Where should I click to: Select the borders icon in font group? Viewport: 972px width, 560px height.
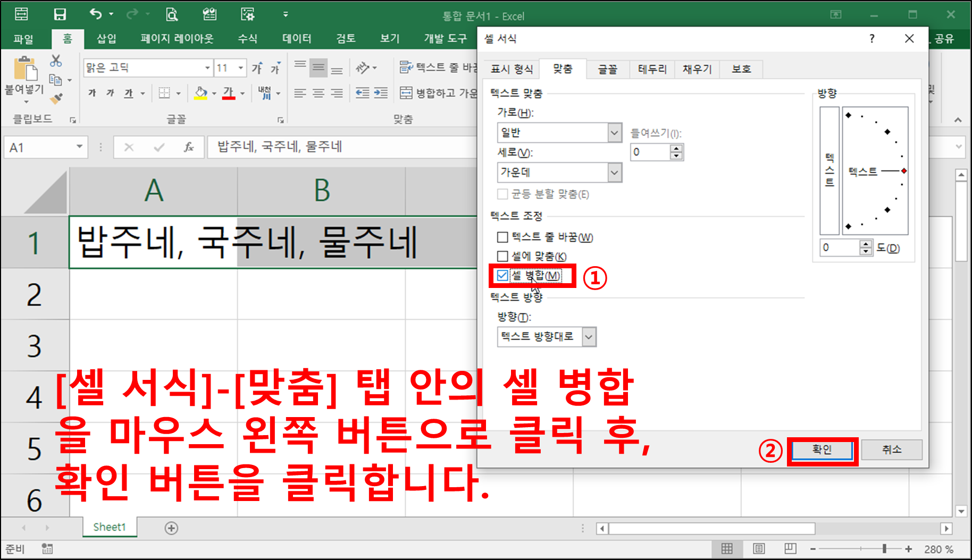165,92
